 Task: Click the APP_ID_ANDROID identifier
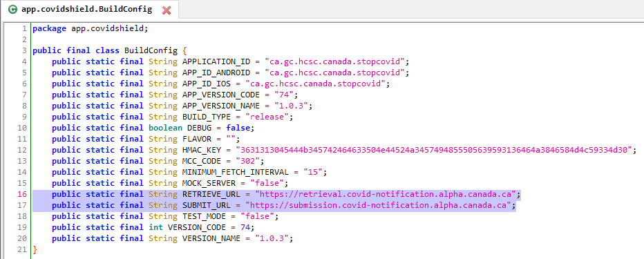click(216, 73)
